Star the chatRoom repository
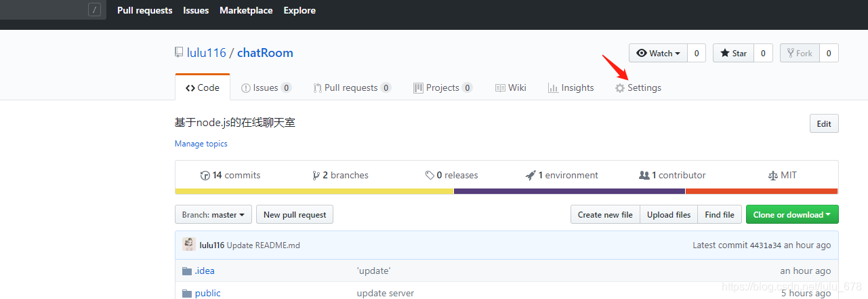Viewport: 868px width, 299px height. (x=733, y=54)
